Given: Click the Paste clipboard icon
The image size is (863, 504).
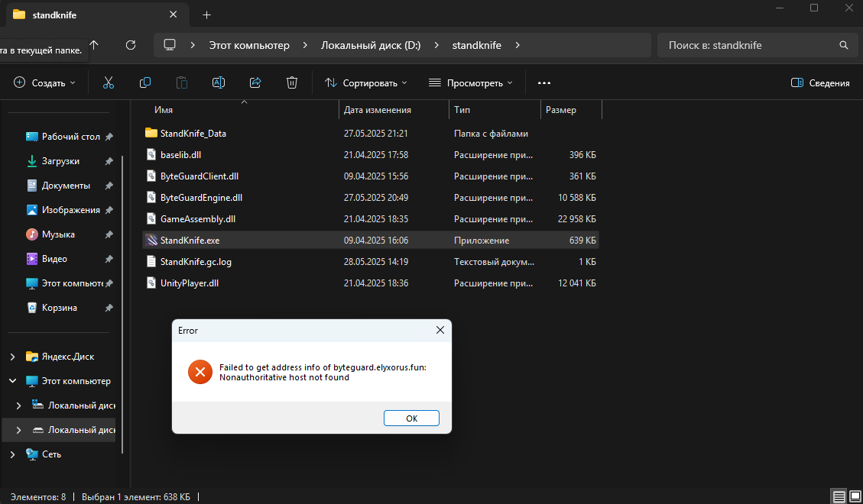Looking at the screenshot, I should pyautogui.click(x=182, y=83).
